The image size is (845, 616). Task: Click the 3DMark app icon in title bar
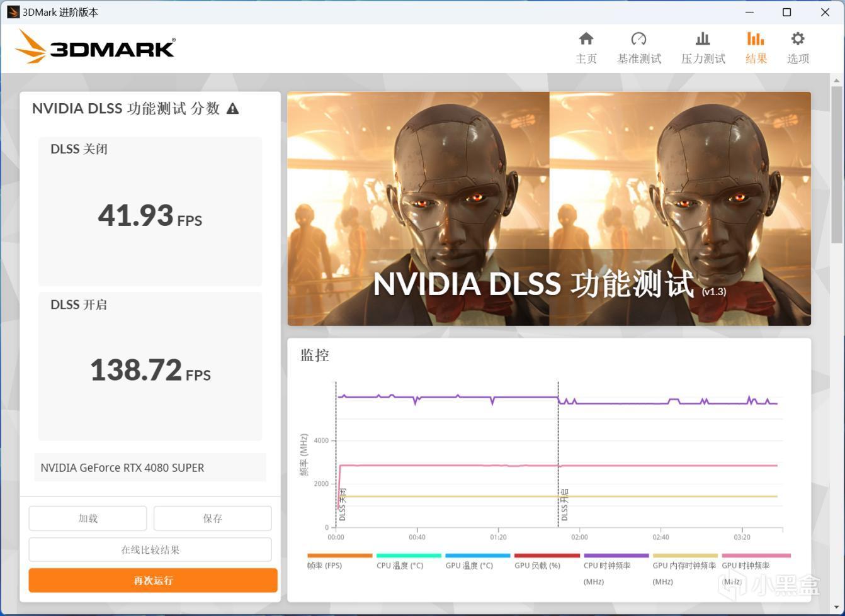[13, 12]
